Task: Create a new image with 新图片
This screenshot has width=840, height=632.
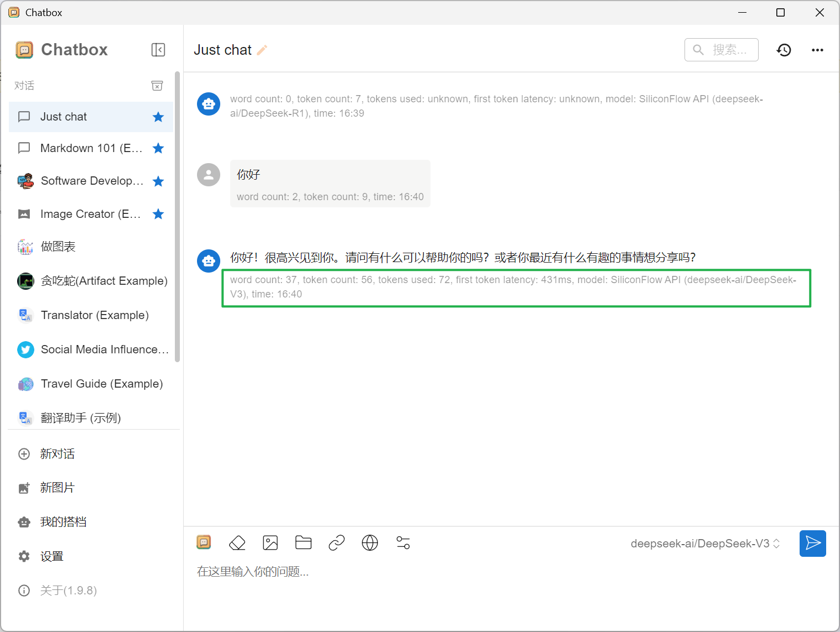Action: click(x=91, y=488)
